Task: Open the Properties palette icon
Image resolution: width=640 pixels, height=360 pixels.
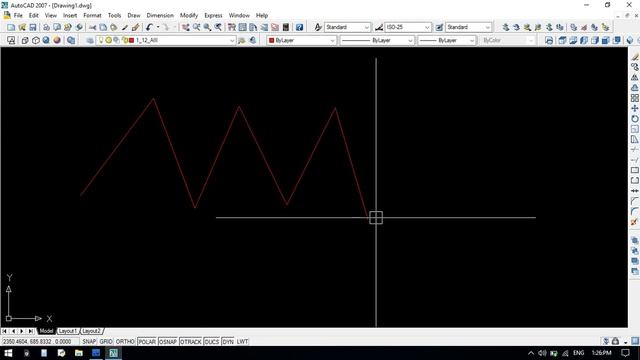Action: (x=232, y=27)
